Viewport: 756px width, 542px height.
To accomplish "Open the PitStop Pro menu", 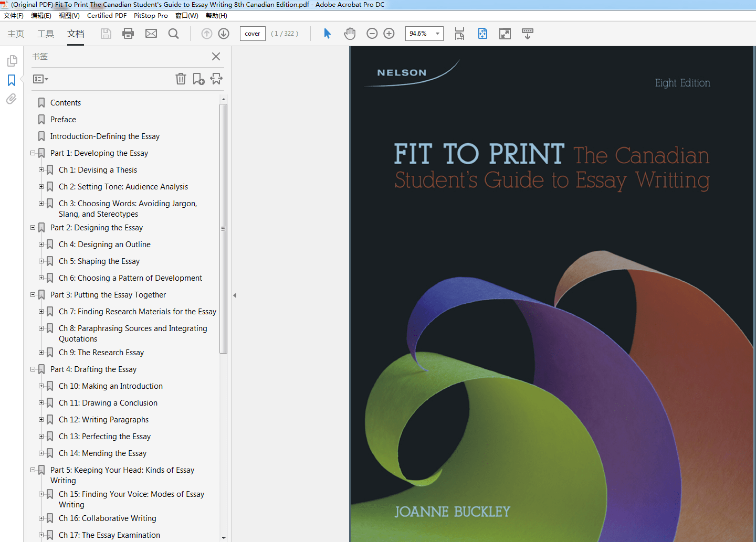I will click(x=151, y=16).
